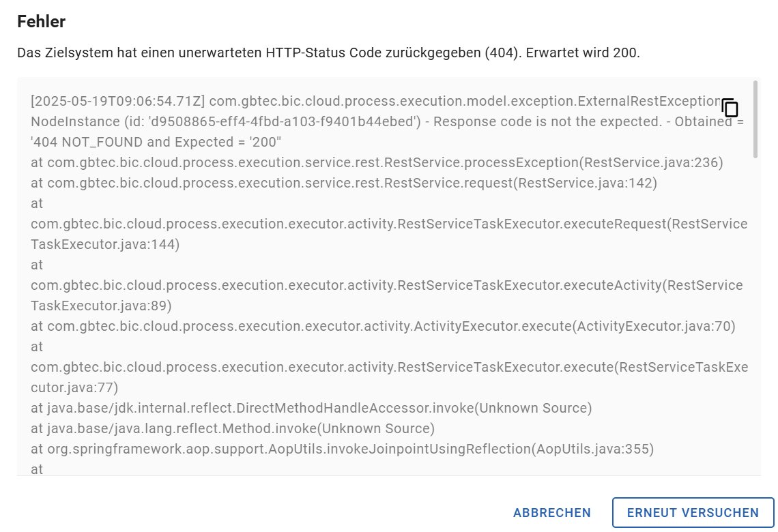Click the RestService.java:236 stack trace line

tap(377, 162)
